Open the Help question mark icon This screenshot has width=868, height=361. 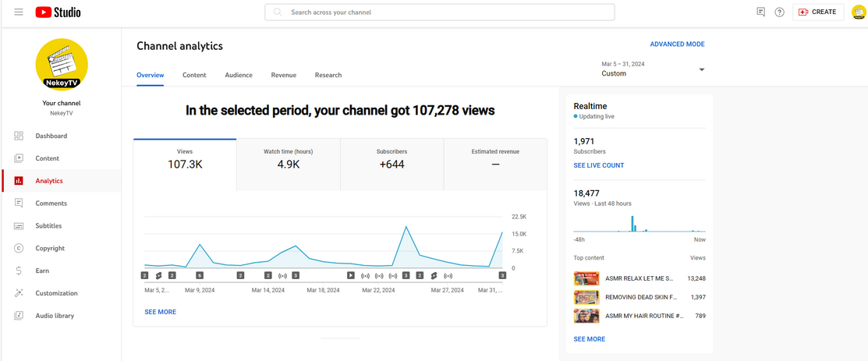pyautogui.click(x=779, y=12)
